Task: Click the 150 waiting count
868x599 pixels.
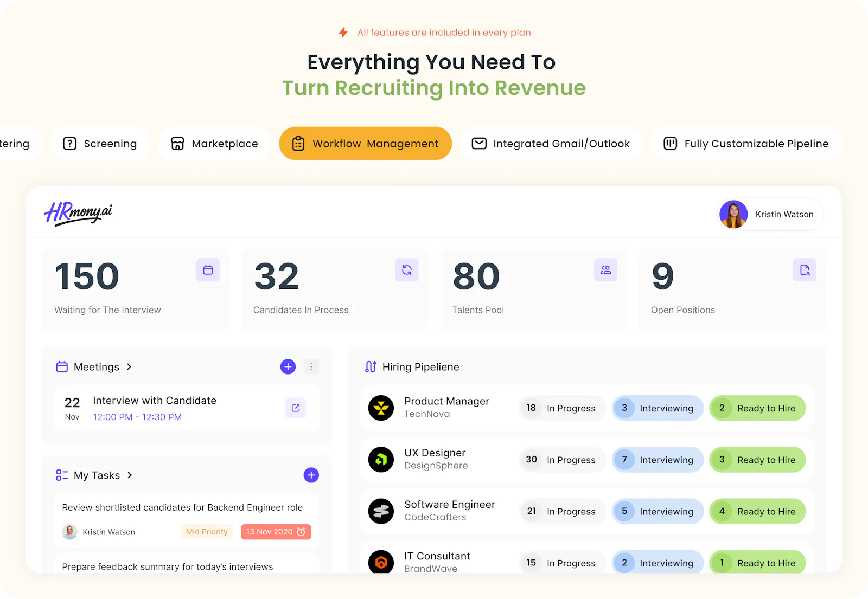Action: (x=87, y=276)
